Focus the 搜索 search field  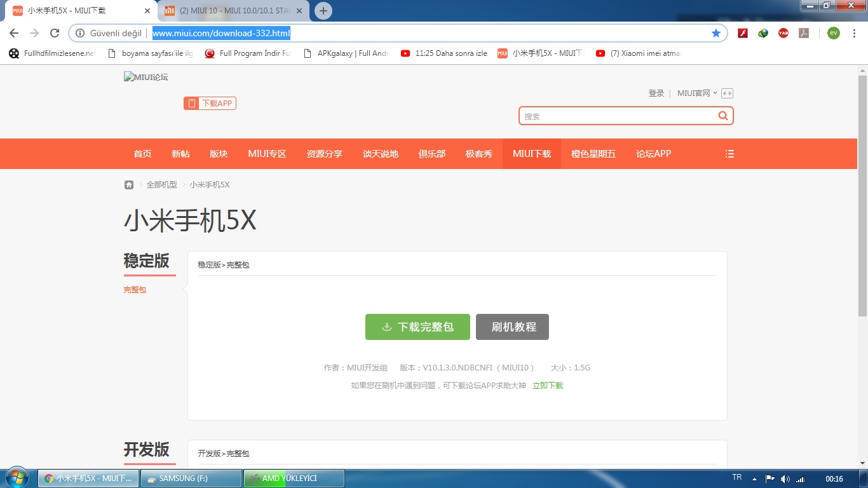coord(618,116)
